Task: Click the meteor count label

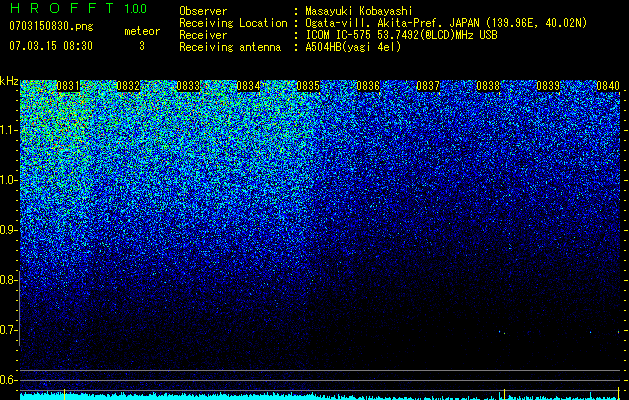Action: coord(142,31)
